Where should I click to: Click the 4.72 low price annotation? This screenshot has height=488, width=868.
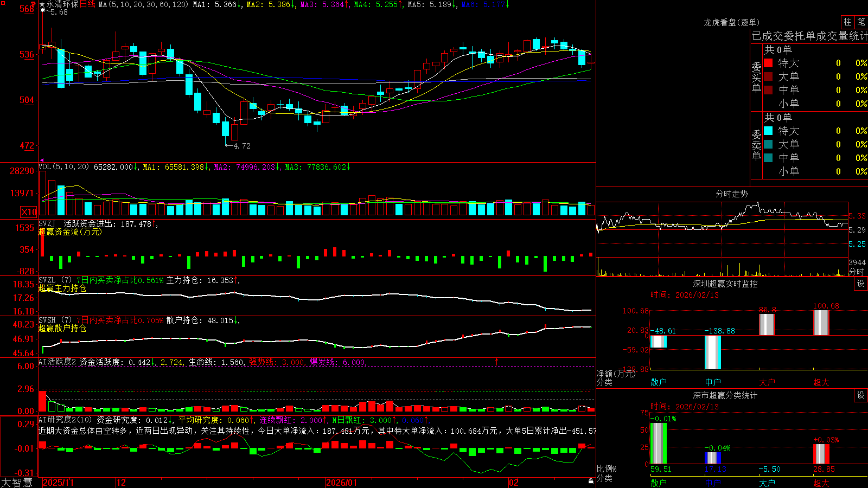click(241, 146)
